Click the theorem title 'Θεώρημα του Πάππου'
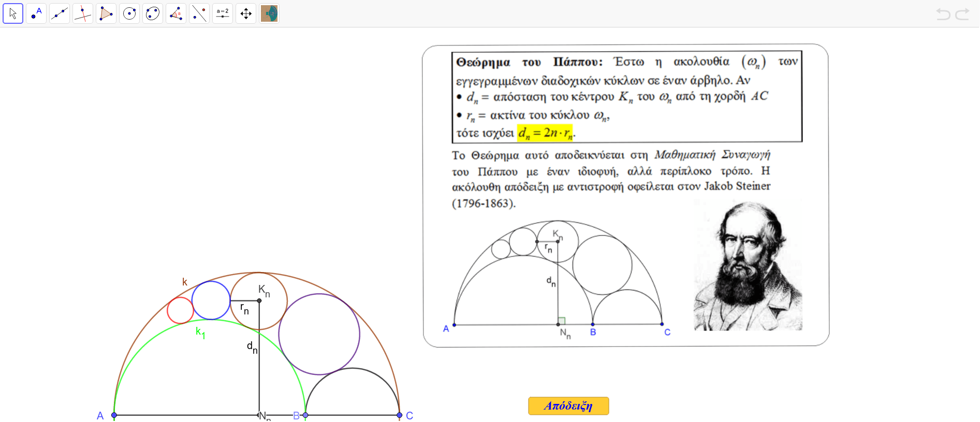Viewport: 980px width, 422px height. pos(529,63)
